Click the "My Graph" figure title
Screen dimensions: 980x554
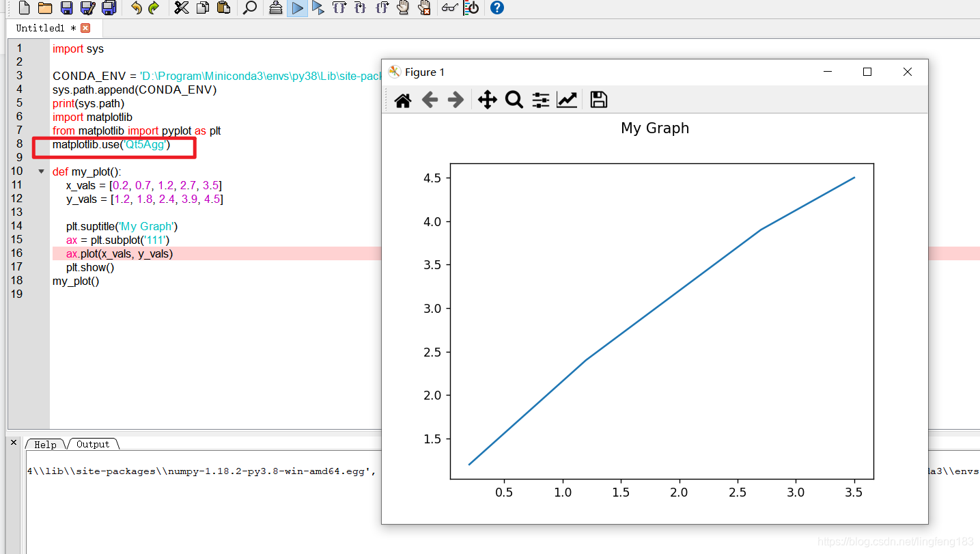(655, 128)
